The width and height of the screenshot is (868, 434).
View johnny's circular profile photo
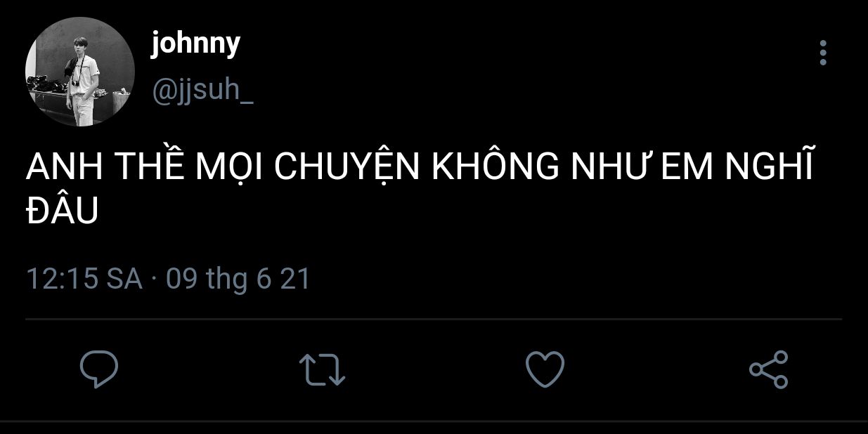(x=79, y=72)
